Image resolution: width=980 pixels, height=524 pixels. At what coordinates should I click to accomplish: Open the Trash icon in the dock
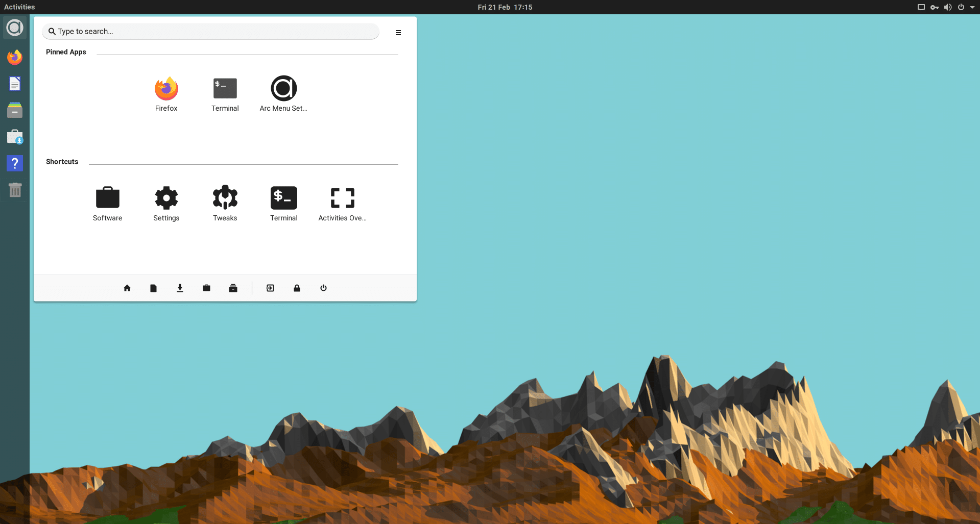click(15, 190)
